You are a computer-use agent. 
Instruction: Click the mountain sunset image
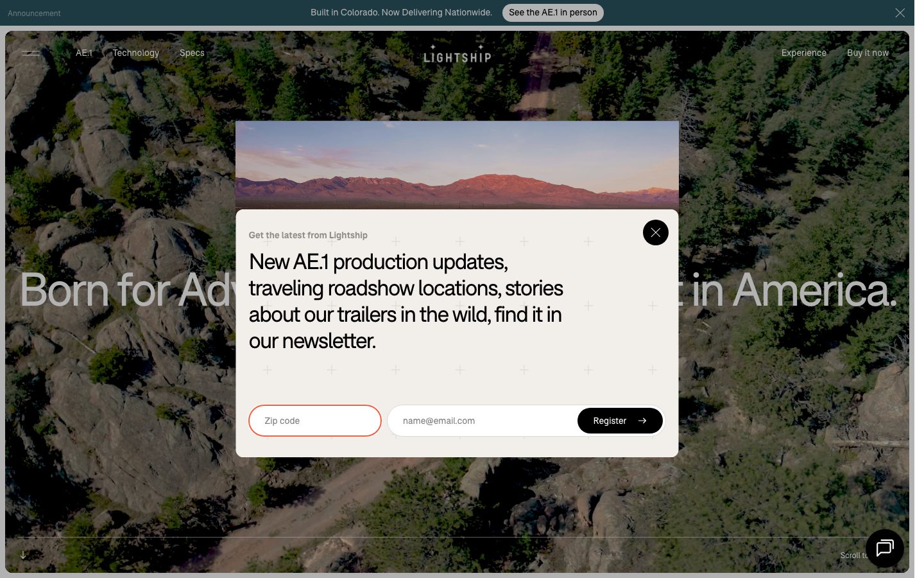coord(457,165)
